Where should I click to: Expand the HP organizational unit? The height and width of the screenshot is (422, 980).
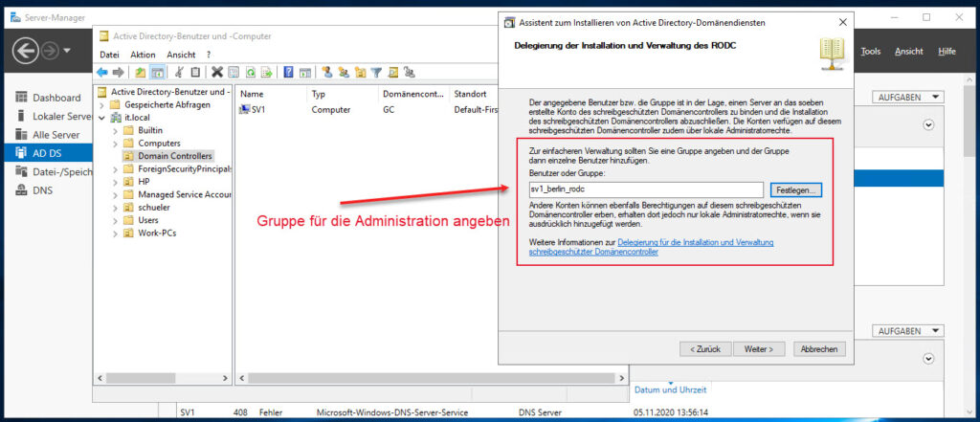pos(115,182)
